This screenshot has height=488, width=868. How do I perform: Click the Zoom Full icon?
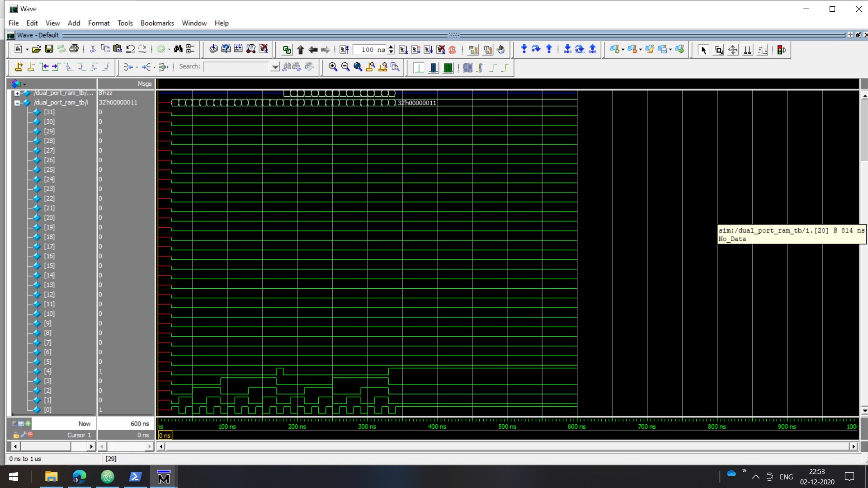tap(358, 67)
